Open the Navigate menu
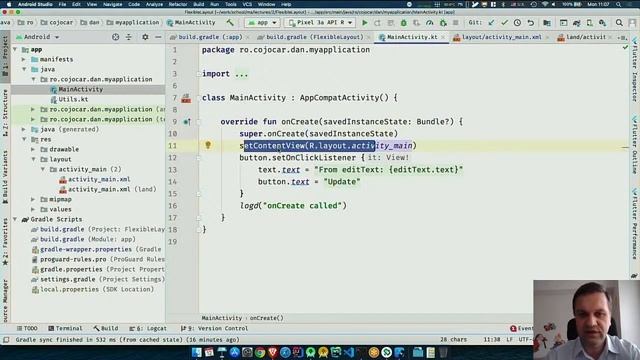Viewport: 640px width, 360px height. [112, 4]
